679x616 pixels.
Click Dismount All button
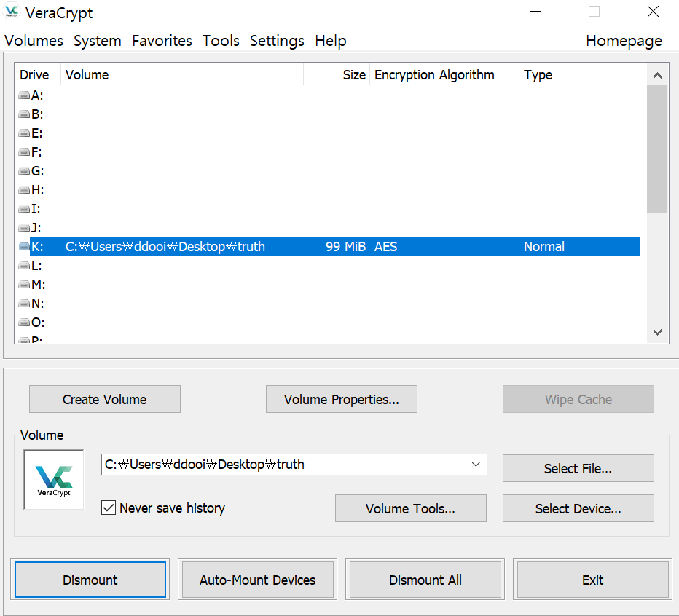(x=425, y=580)
